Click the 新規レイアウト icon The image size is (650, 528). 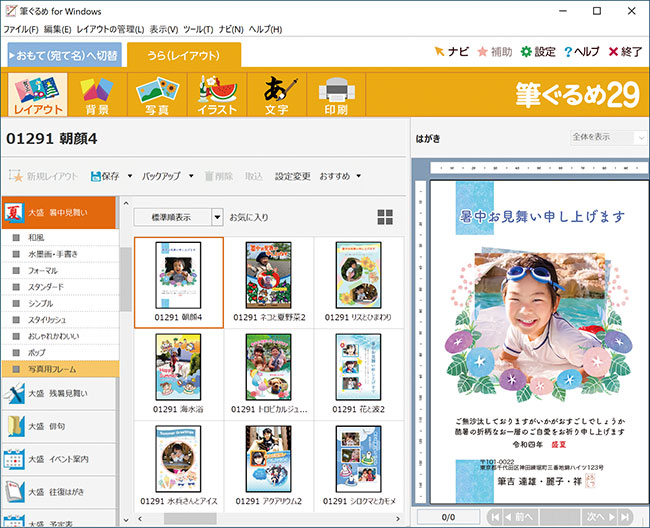pyautogui.click(x=16, y=176)
